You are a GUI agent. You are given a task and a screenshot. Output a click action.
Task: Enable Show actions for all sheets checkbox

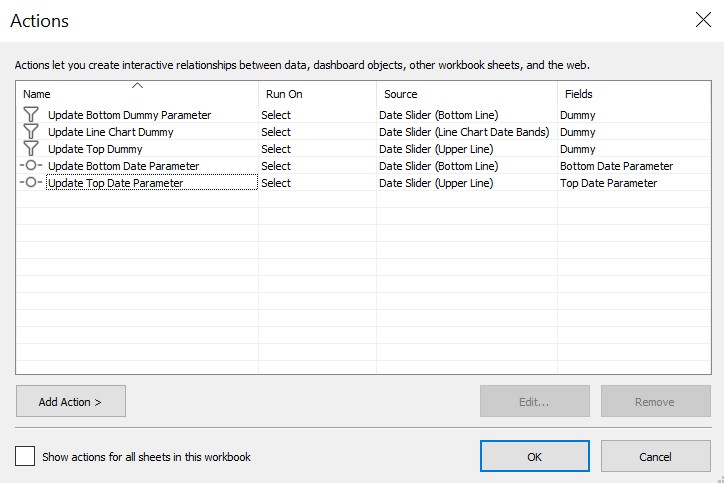tap(25, 456)
